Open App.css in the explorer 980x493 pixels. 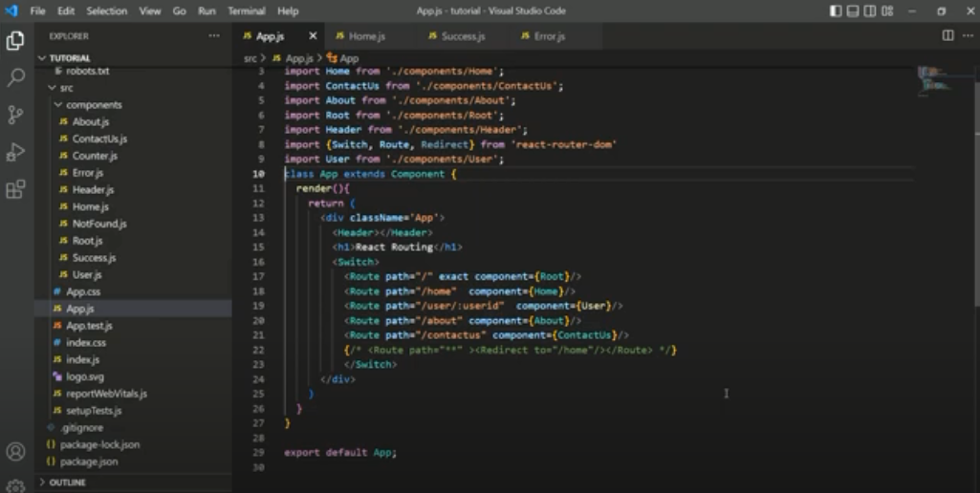(x=83, y=291)
